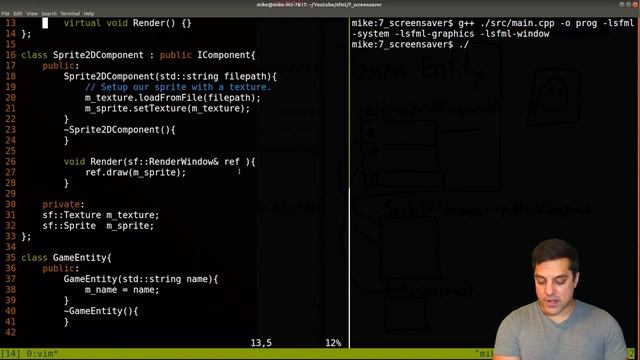Click 'Sprite2DComponent(std::string filepath){' constructor line
The width and height of the screenshot is (640, 360).
point(170,76)
